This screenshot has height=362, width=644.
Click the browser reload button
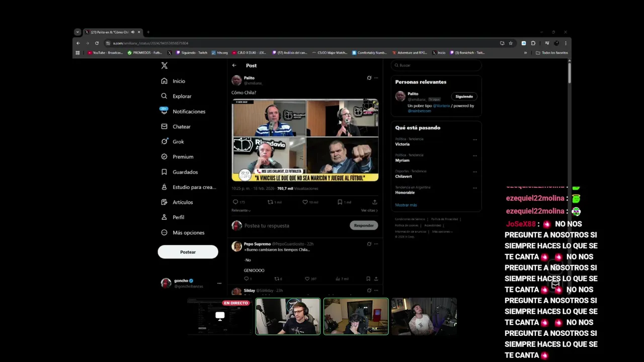click(x=97, y=43)
